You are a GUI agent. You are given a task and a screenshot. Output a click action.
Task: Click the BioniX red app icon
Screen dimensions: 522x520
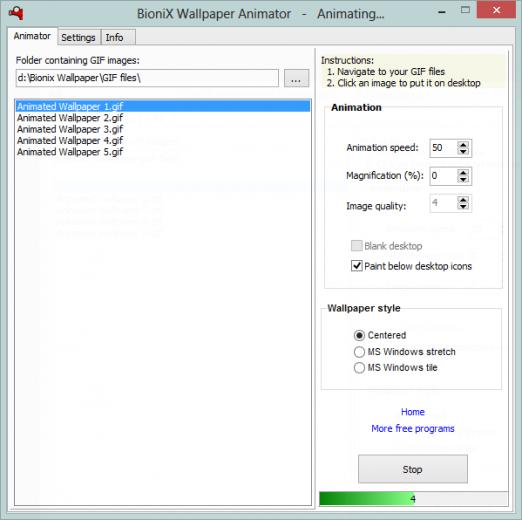(x=16, y=13)
